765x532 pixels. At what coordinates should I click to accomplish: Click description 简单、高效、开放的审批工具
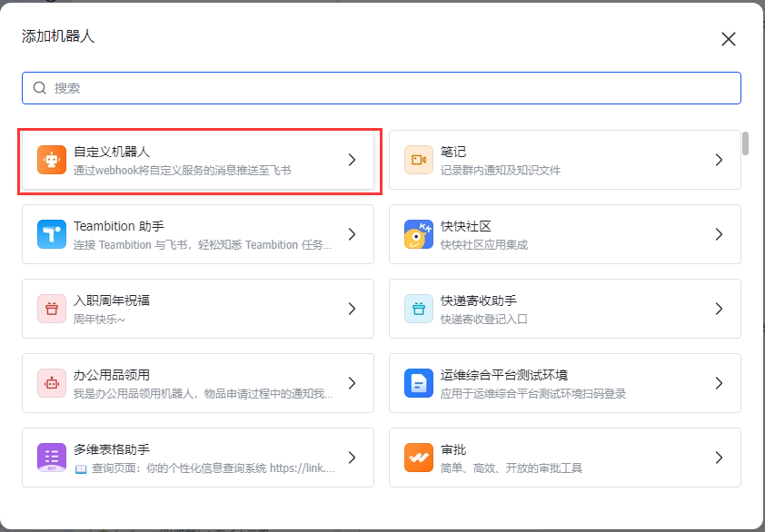click(x=512, y=468)
